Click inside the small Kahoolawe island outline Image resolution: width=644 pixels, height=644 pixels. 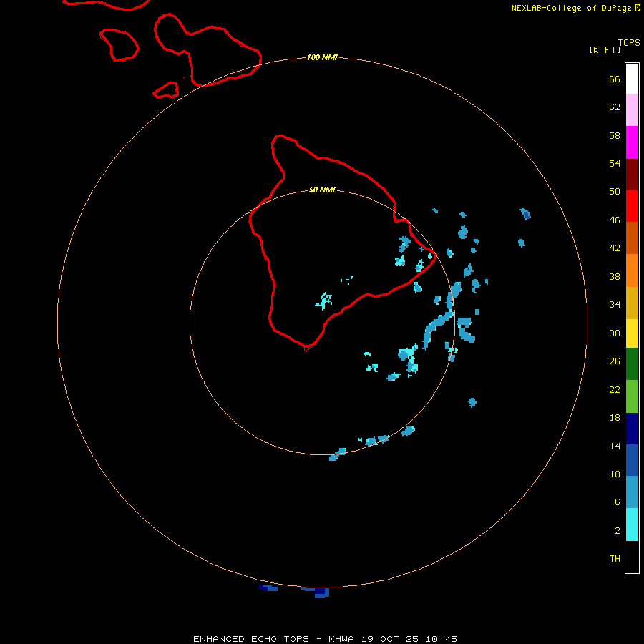166,90
